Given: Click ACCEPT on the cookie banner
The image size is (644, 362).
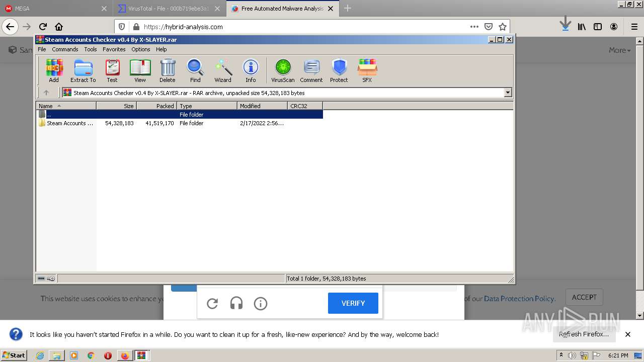Looking at the screenshot, I should pyautogui.click(x=584, y=297).
